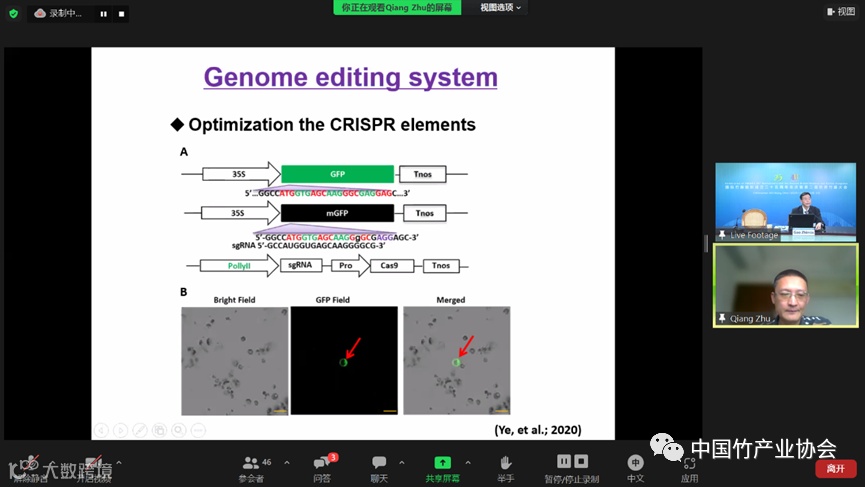Click the green screen-viewing banner for Qiang Zhu
This screenshot has height=487, width=865.
tap(397, 7)
